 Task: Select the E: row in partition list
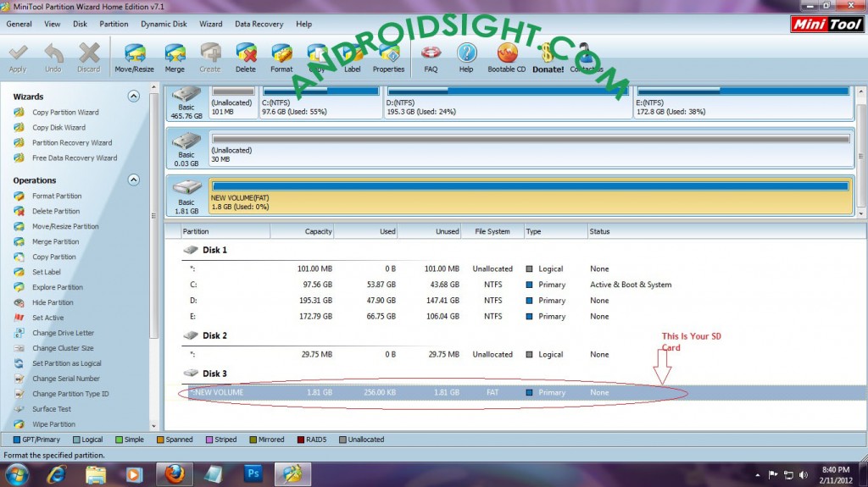coord(515,317)
